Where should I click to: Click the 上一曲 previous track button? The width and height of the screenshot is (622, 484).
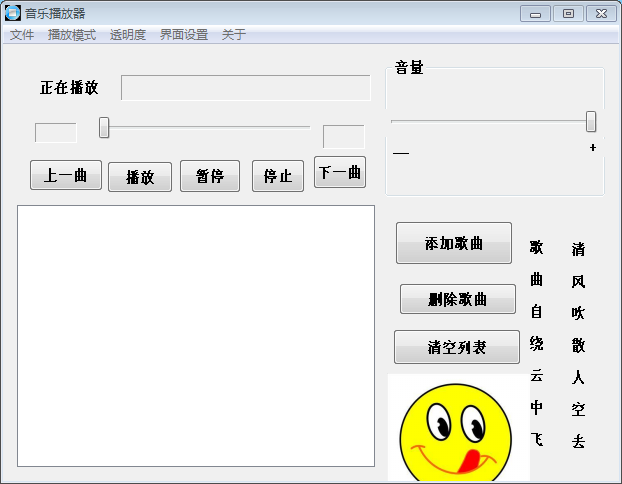point(66,175)
